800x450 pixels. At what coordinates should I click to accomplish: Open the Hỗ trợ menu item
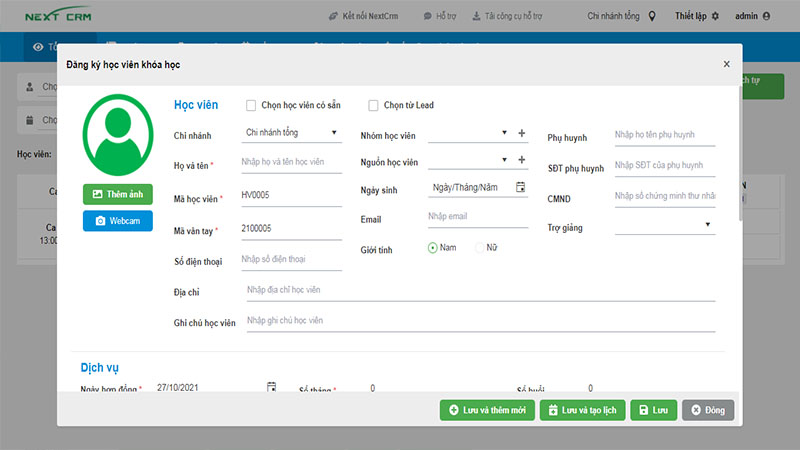[441, 16]
